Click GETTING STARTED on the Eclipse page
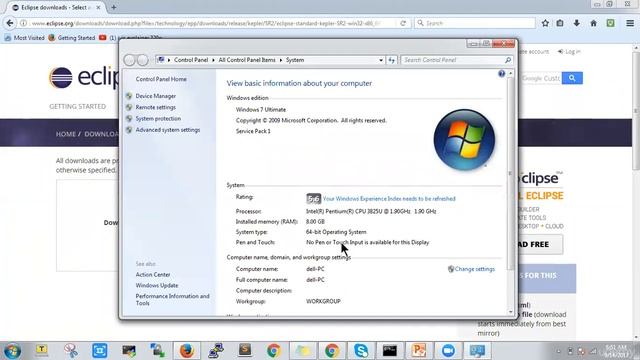 tap(78, 107)
